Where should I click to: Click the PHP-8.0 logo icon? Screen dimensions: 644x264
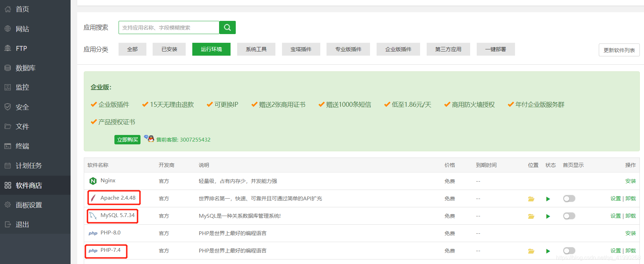pyautogui.click(x=93, y=233)
